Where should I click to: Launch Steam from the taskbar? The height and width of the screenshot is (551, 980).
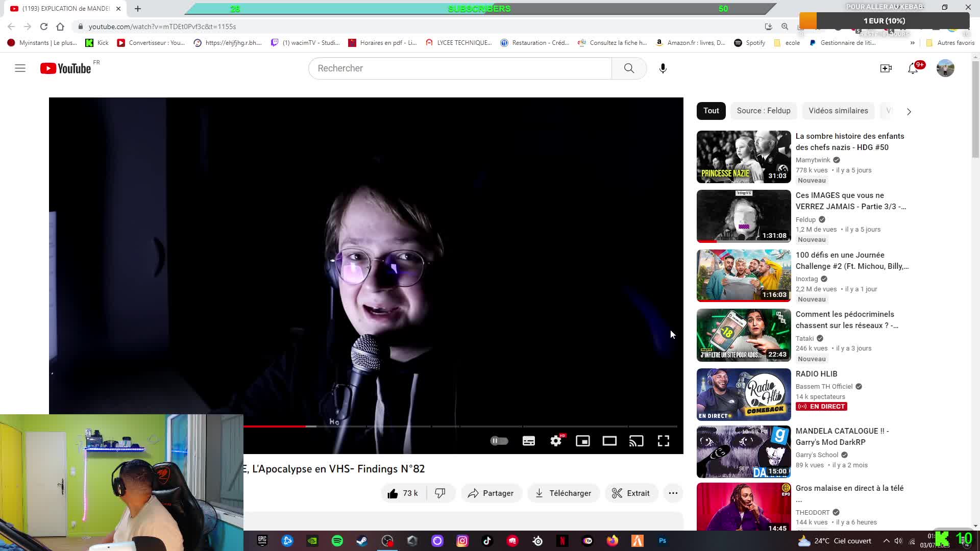click(x=362, y=541)
